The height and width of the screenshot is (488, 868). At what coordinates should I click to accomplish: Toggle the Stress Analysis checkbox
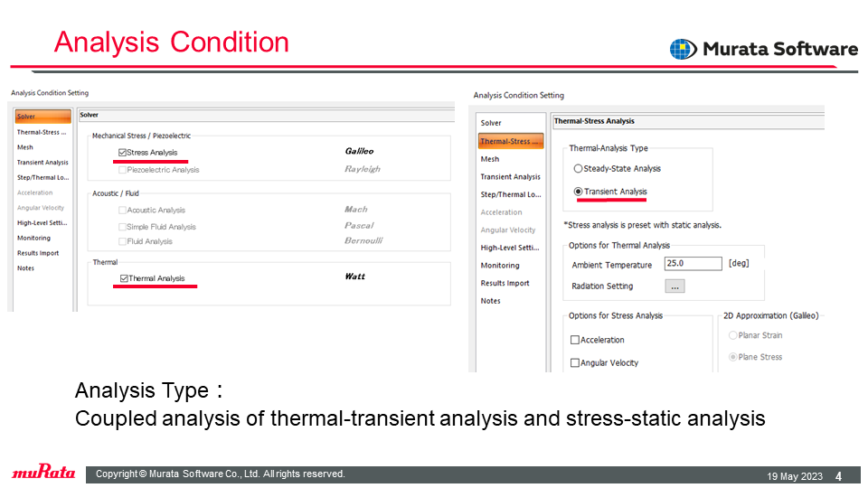(x=122, y=153)
